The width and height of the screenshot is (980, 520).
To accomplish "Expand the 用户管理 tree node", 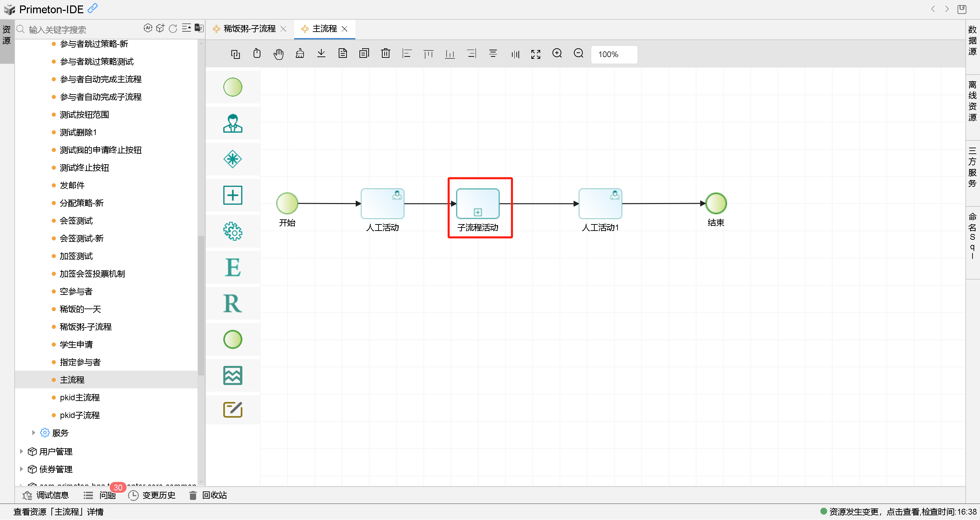I will click(x=21, y=451).
